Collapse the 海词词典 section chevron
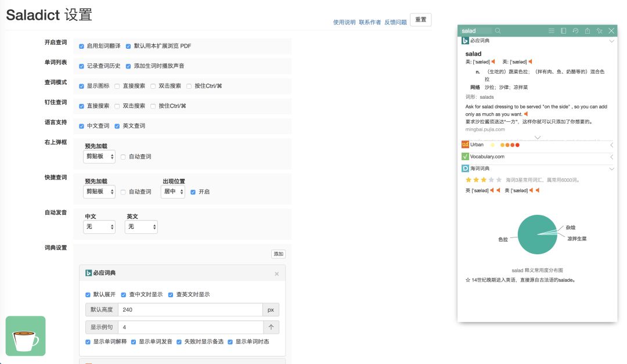This screenshot has height=364, width=627. point(611,169)
